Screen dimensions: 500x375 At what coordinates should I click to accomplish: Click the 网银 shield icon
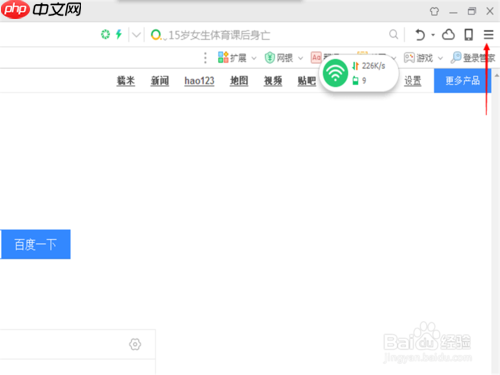pos(269,58)
